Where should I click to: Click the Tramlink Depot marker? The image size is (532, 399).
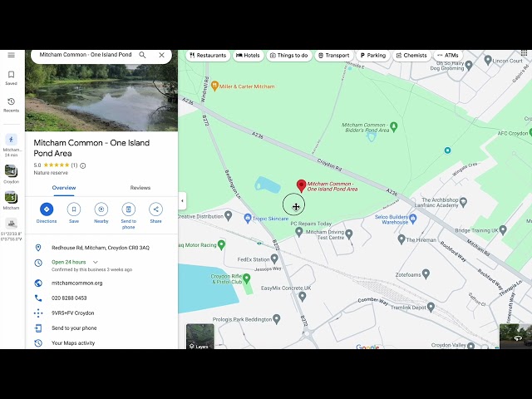coord(431,307)
